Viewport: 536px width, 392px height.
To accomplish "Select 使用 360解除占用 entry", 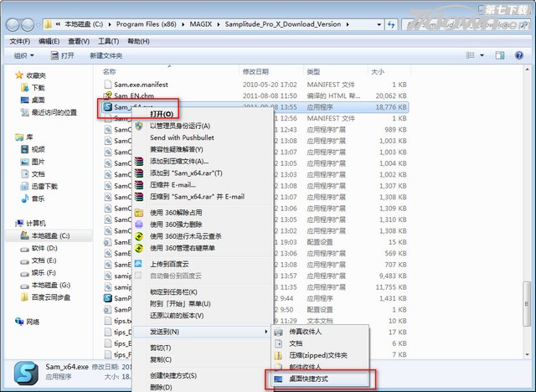I will 203,213.
